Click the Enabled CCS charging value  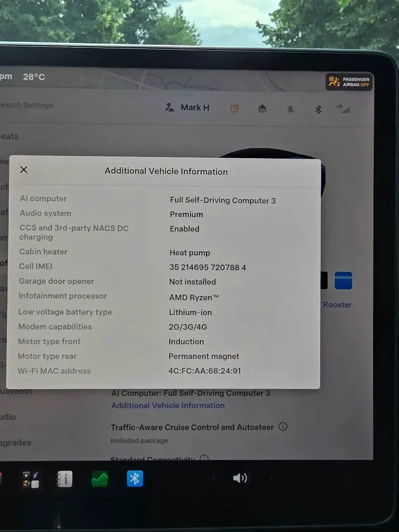[185, 229]
